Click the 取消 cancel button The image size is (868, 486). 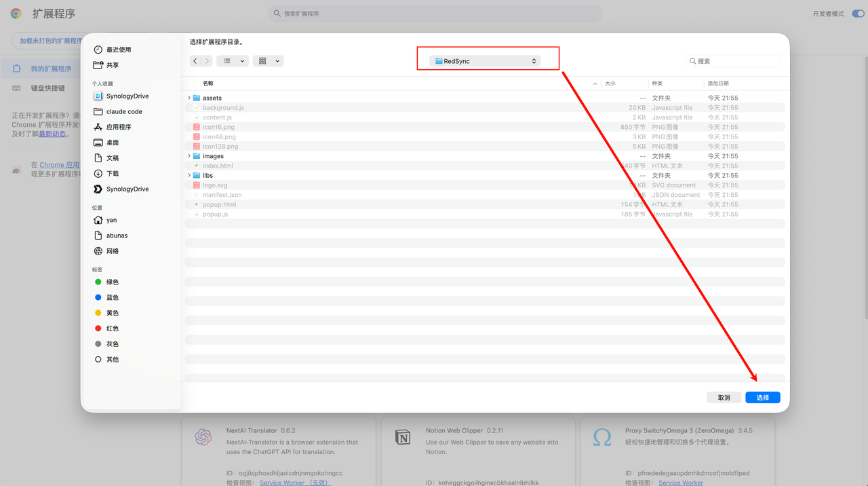coord(724,398)
